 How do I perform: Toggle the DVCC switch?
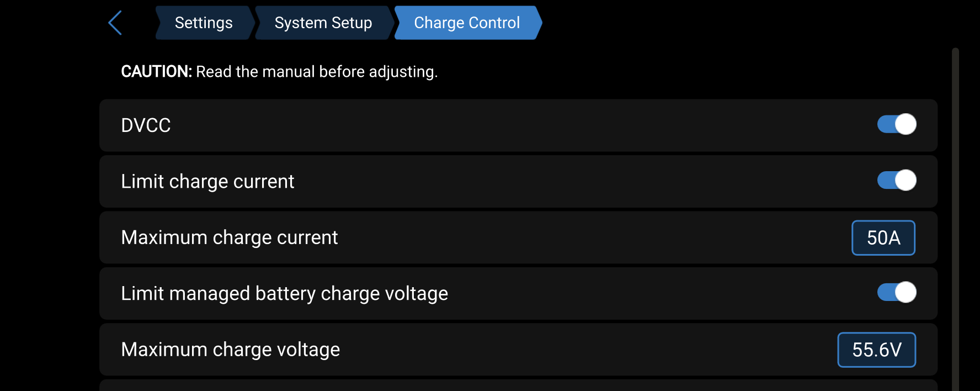pyautogui.click(x=896, y=125)
